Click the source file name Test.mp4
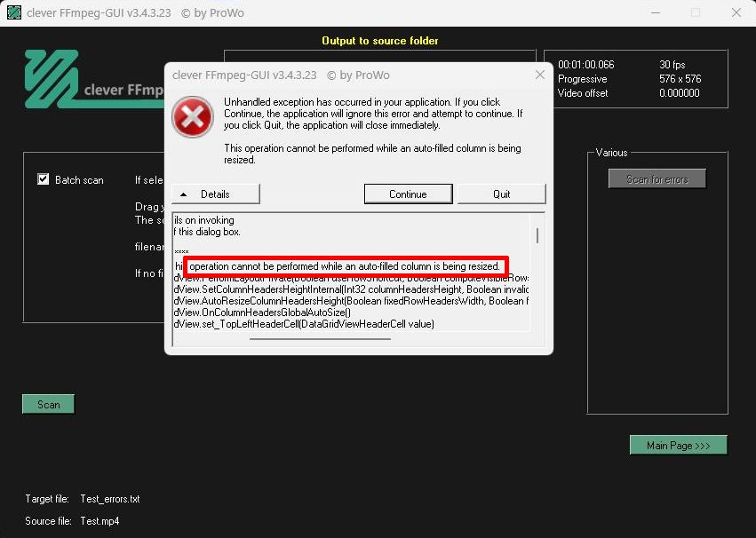Screen dimensions: 756x538 [x=99, y=521]
